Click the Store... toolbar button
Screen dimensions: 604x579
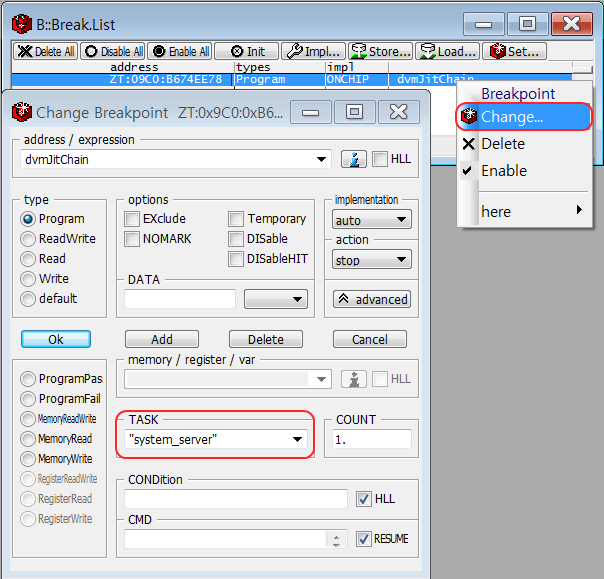pyautogui.click(x=379, y=51)
